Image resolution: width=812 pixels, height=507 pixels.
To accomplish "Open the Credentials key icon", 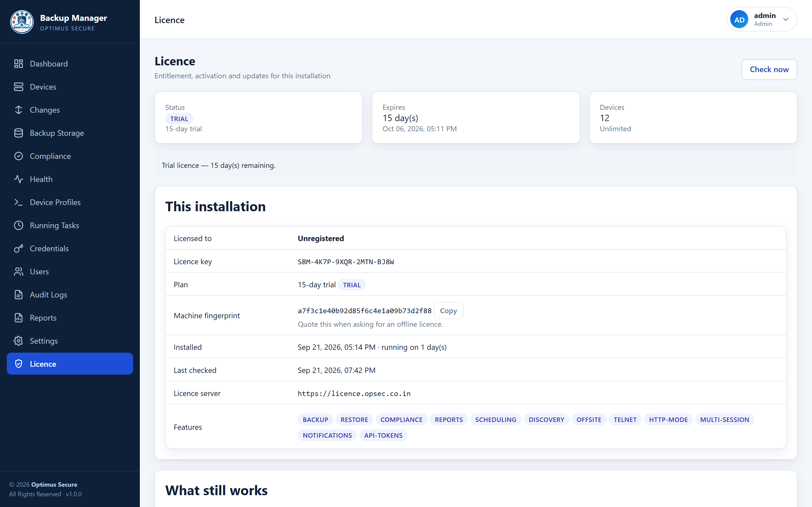I will click(18, 248).
